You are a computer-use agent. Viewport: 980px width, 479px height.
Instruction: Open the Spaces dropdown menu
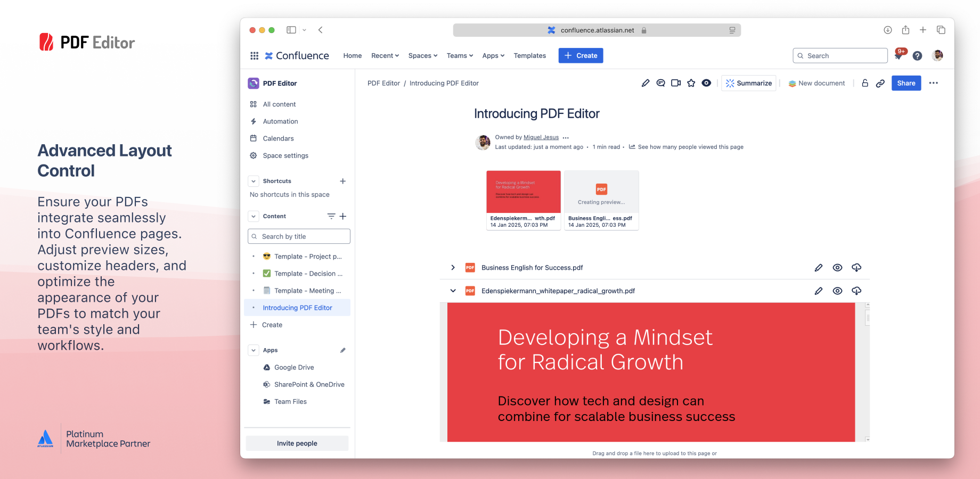pyautogui.click(x=423, y=55)
